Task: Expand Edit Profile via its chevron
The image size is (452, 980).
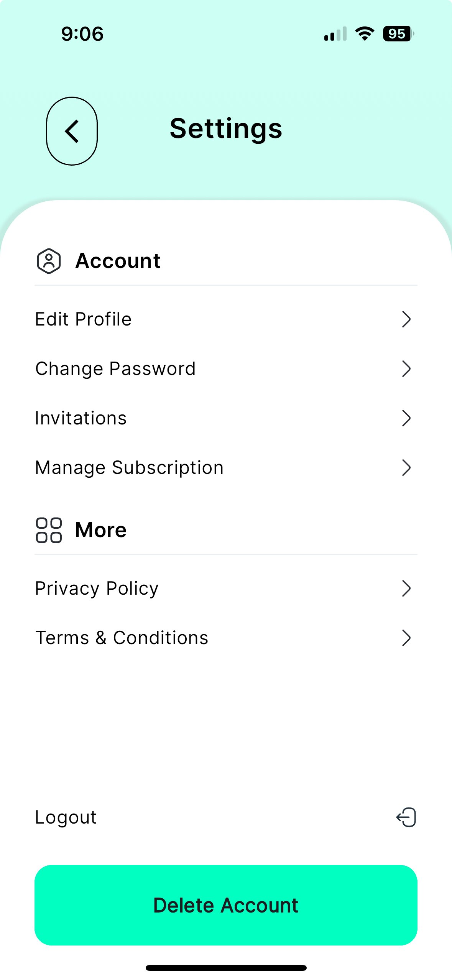Action: (x=406, y=319)
